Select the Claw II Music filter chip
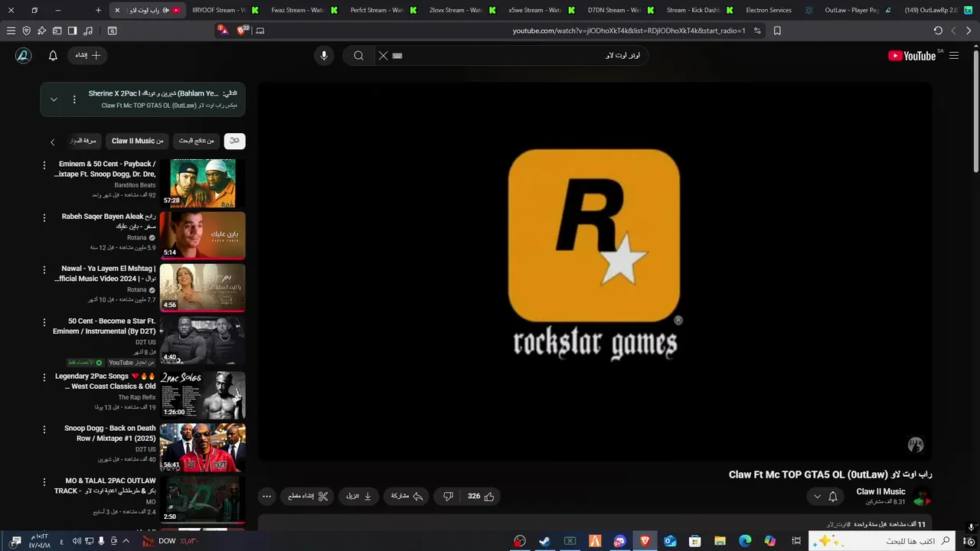This screenshot has height=551, width=980. [138, 141]
